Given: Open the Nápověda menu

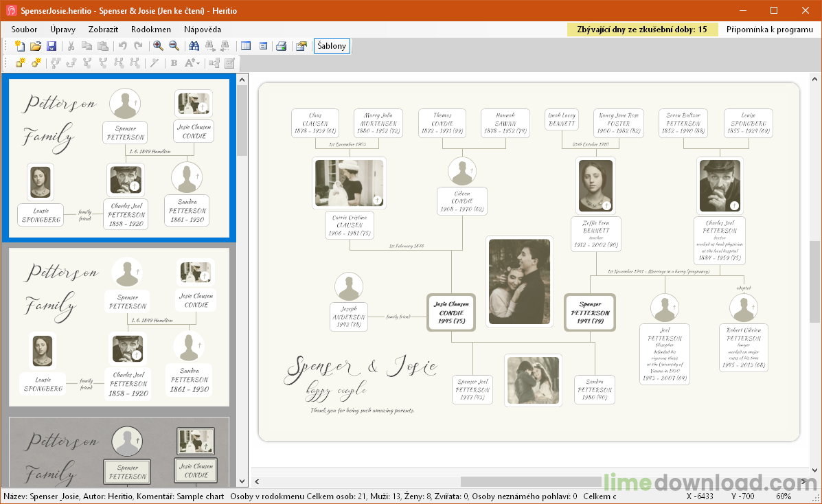Looking at the screenshot, I should [202, 30].
